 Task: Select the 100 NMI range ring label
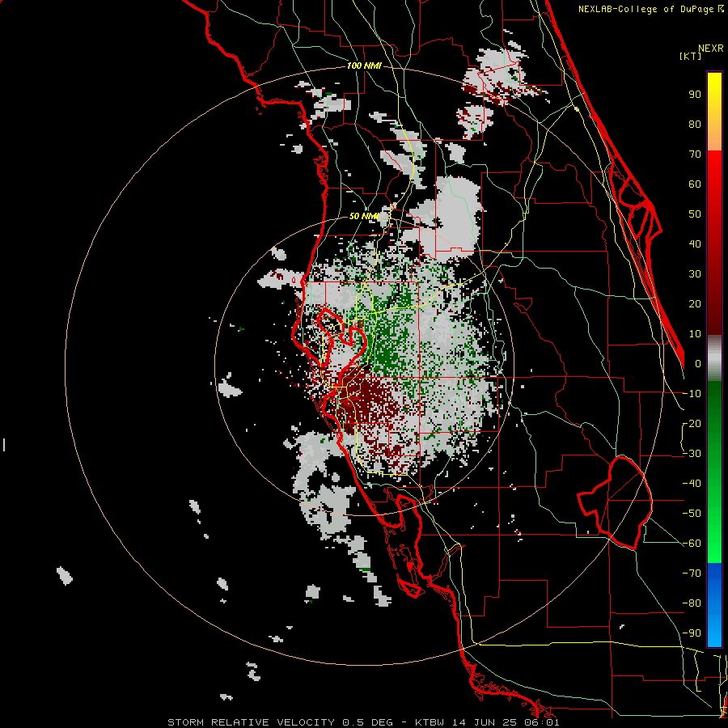[364, 66]
